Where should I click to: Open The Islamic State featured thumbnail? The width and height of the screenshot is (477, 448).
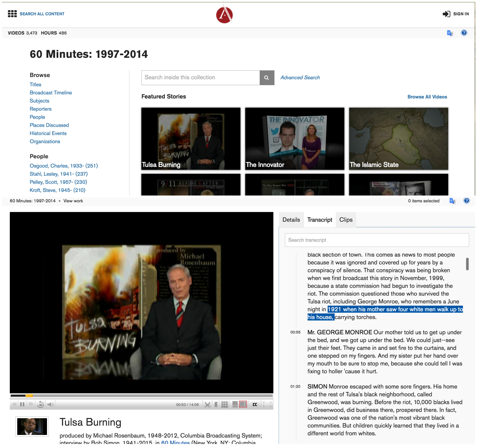coord(399,139)
